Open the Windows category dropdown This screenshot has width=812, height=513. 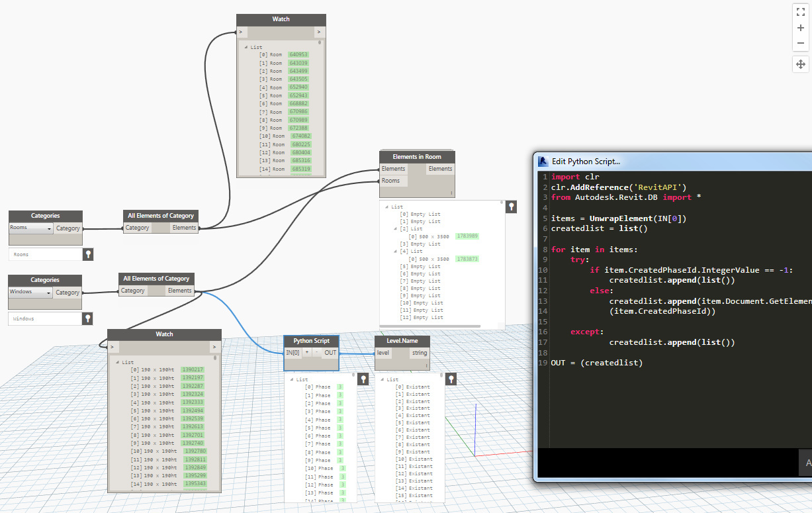(x=31, y=293)
